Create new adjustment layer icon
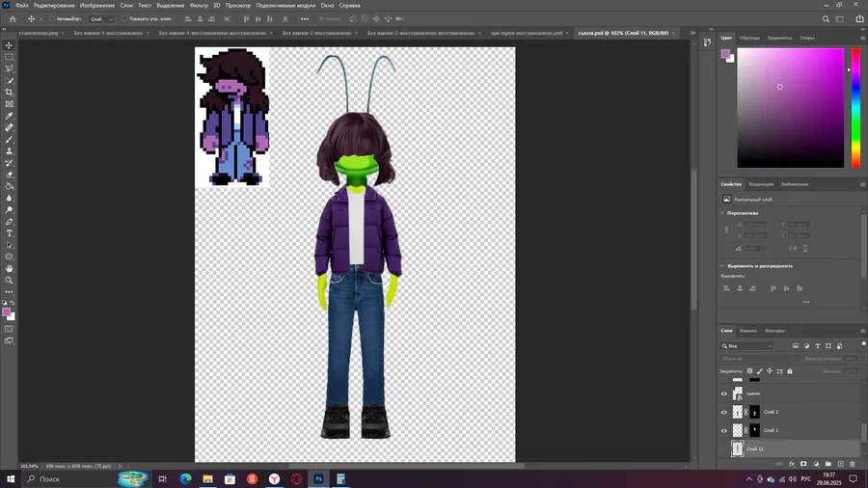 [x=816, y=464]
